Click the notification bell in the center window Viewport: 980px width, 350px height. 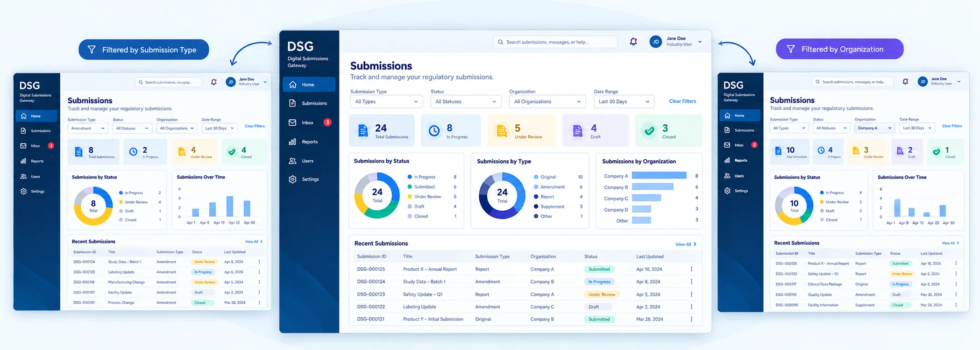[633, 42]
